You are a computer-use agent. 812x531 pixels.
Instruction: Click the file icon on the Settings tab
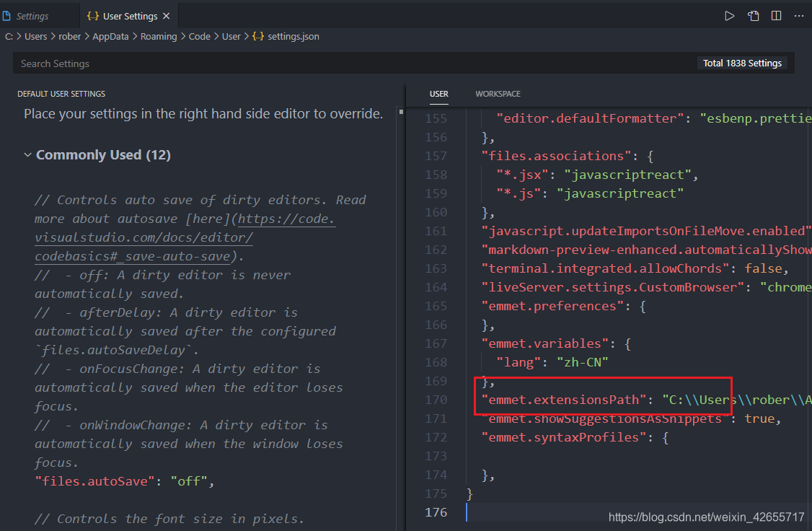[7, 14]
